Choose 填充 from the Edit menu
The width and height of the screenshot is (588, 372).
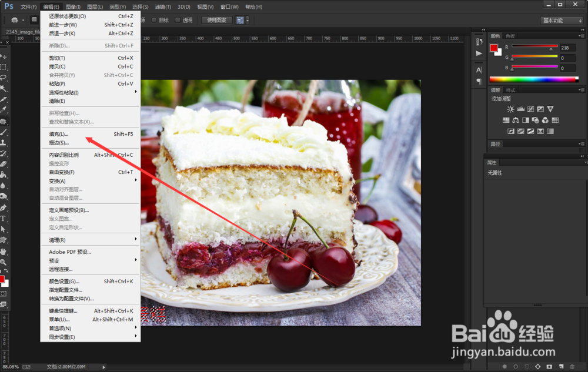coord(91,134)
